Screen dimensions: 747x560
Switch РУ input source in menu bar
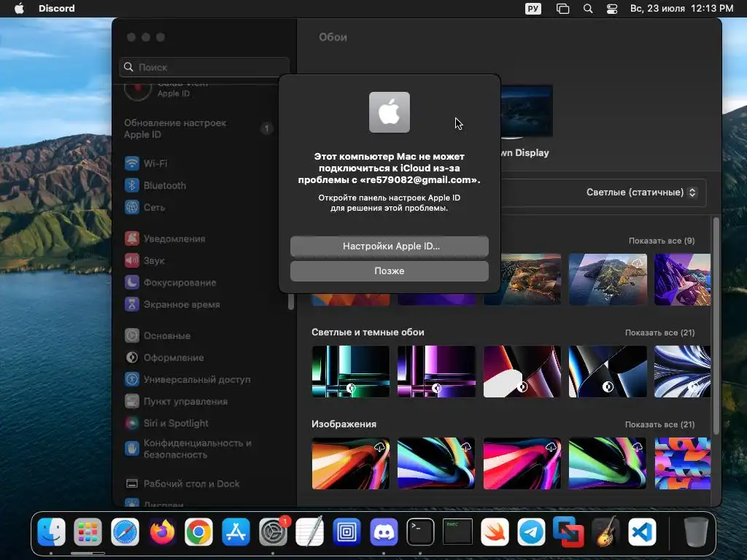point(533,9)
